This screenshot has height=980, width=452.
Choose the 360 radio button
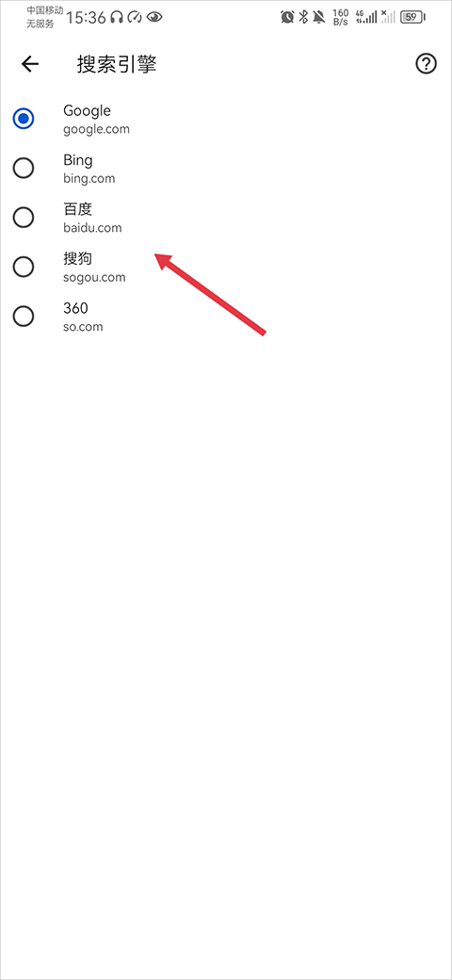click(x=24, y=317)
